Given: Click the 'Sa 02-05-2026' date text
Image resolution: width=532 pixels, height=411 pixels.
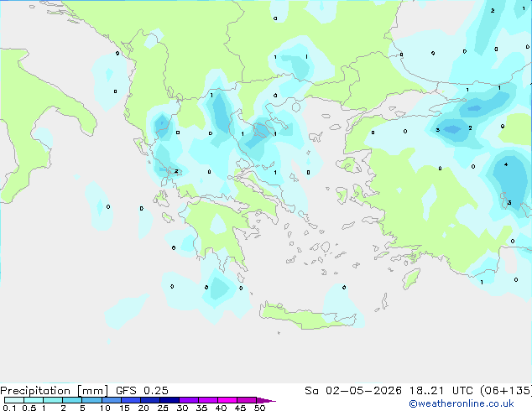Looking at the screenshot, I should [x=353, y=391].
